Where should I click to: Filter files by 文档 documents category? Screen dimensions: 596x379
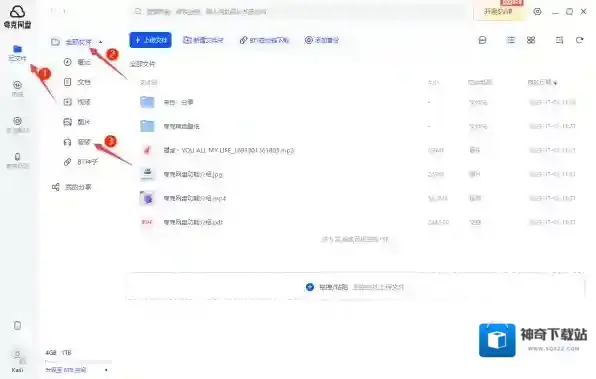pos(77,82)
